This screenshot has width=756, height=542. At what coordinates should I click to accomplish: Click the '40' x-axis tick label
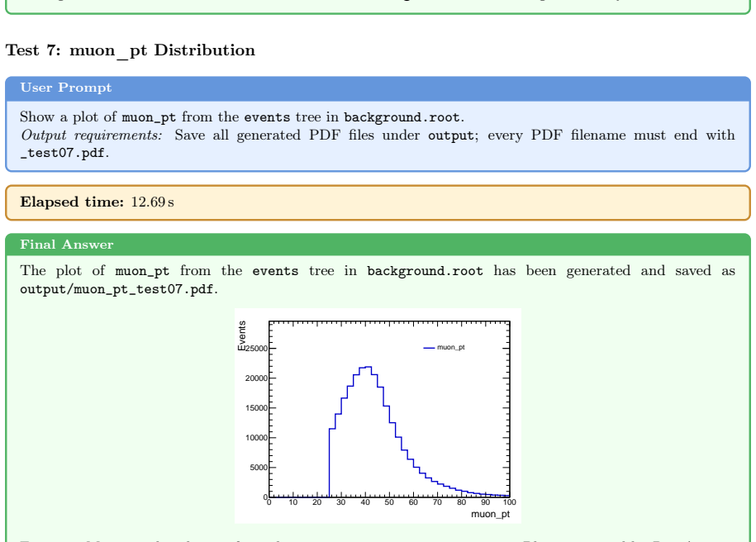click(365, 502)
